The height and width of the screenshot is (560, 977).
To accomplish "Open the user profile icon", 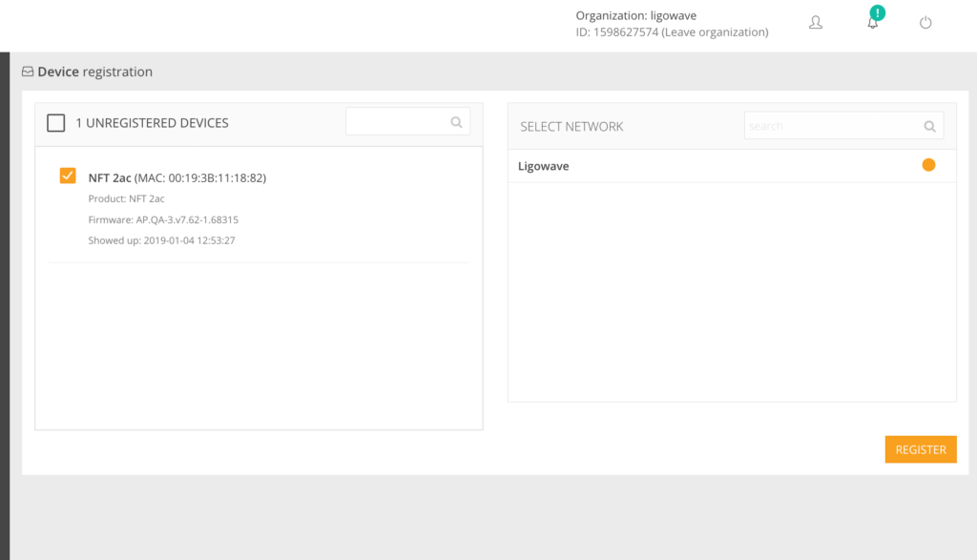I will tap(816, 22).
